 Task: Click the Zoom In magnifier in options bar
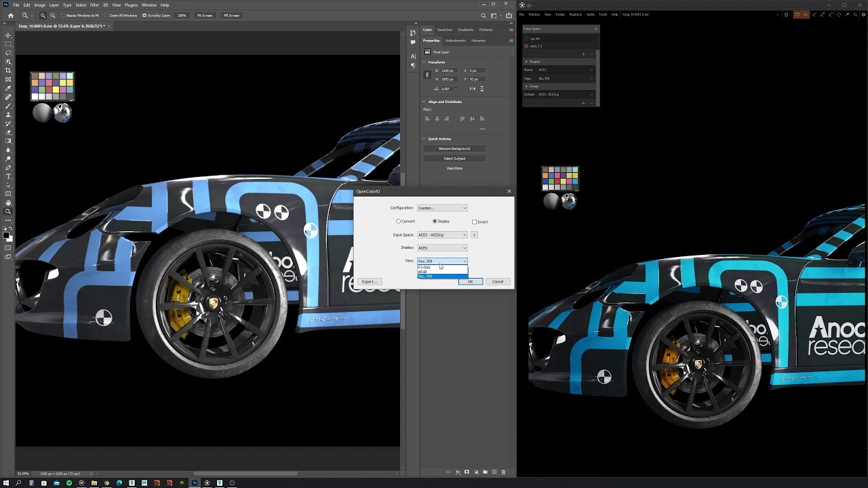(x=43, y=15)
